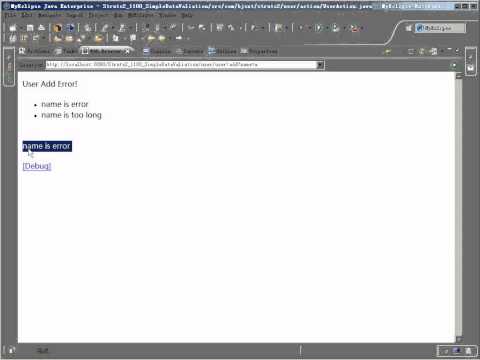Open the Help menu
Screen dimensions: 480x360
pos(187,15)
